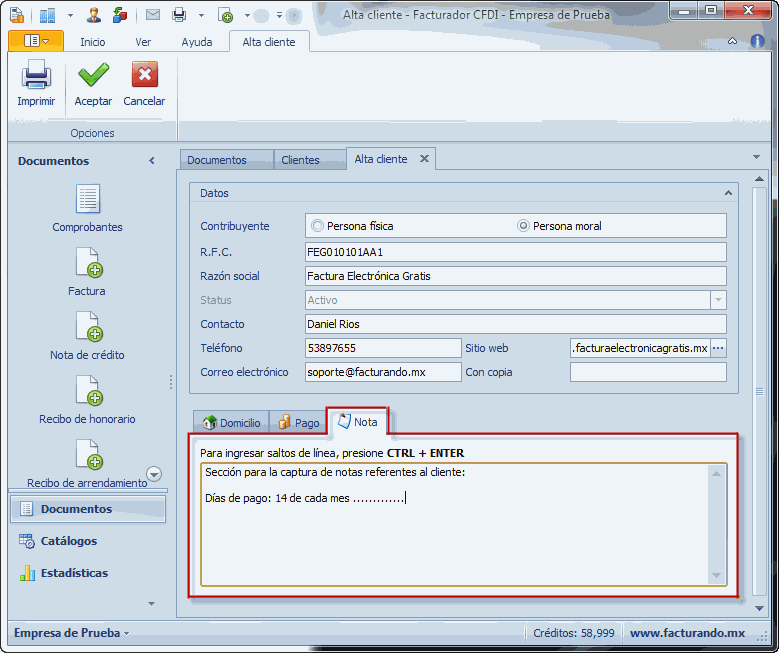Click the Imprimir printer icon
The image size is (779, 653).
coord(36,76)
